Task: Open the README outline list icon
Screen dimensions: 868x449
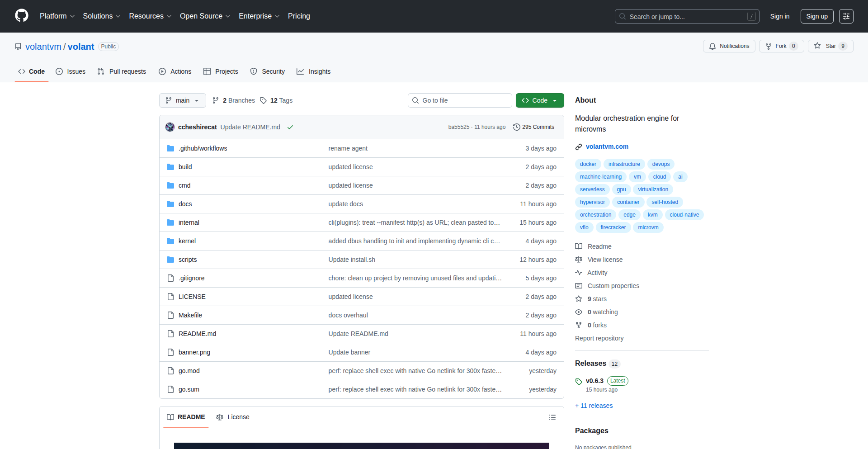Action: pyautogui.click(x=552, y=417)
